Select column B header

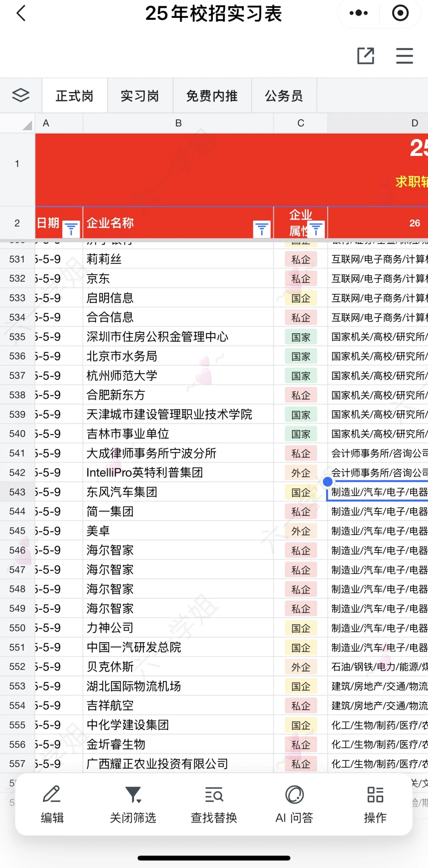pyautogui.click(x=178, y=123)
